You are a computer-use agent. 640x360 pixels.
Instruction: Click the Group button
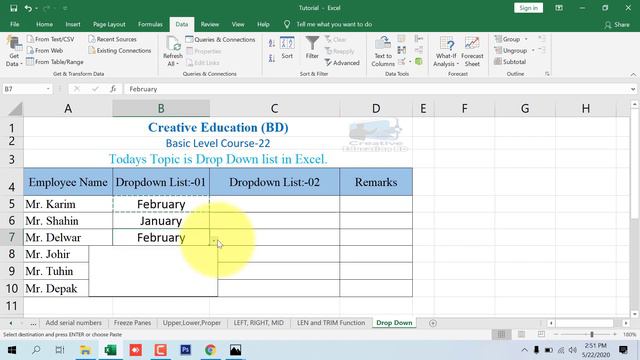tap(507, 39)
